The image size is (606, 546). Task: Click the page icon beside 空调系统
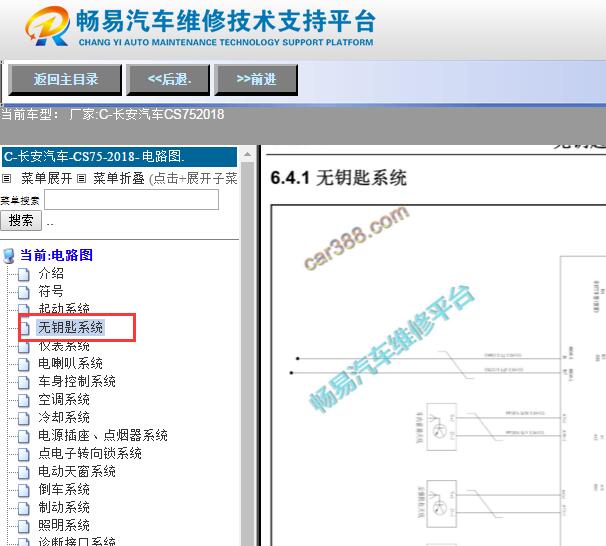tap(24, 400)
